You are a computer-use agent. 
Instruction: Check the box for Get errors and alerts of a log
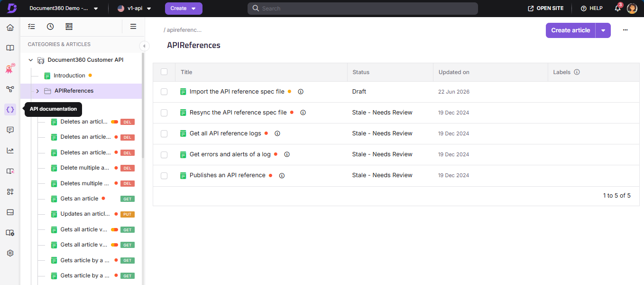[x=164, y=155]
